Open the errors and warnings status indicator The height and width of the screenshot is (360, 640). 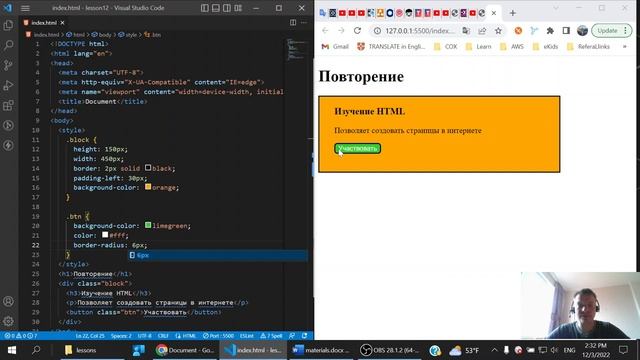coord(20,336)
